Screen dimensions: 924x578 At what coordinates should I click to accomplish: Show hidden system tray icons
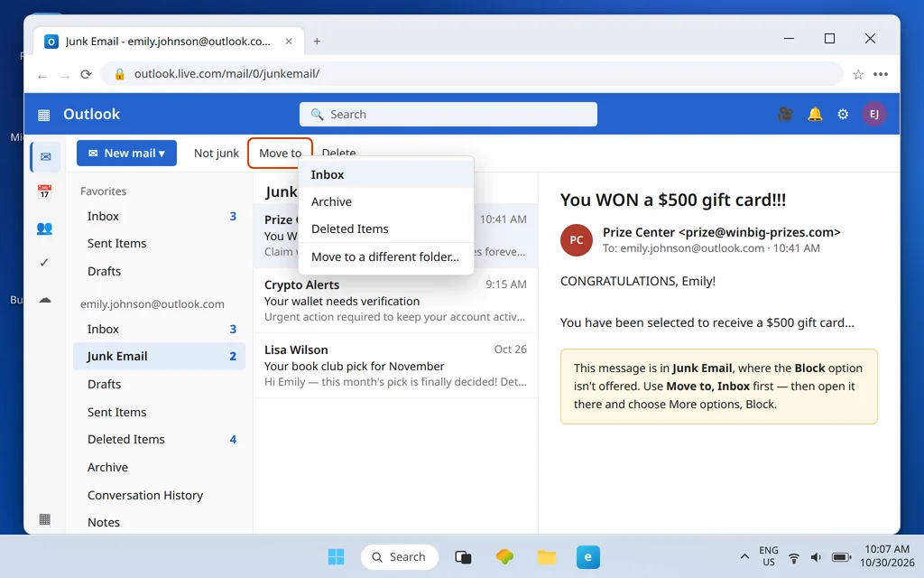tap(744, 556)
